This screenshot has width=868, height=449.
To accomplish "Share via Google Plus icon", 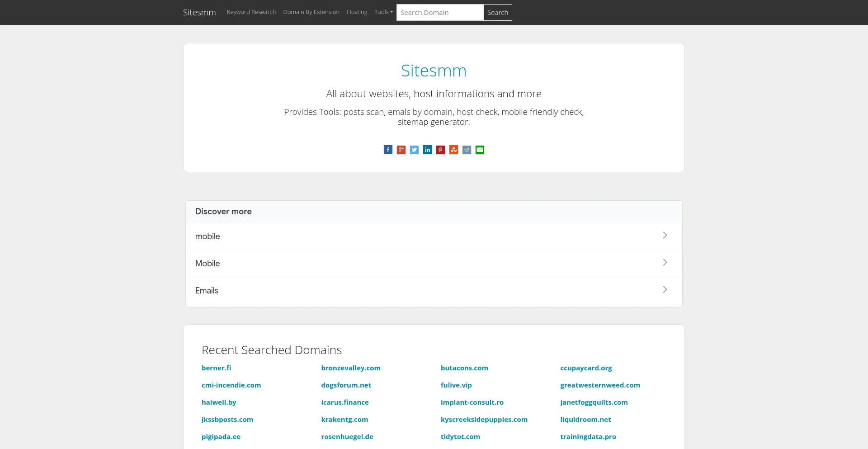I will (401, 150).
